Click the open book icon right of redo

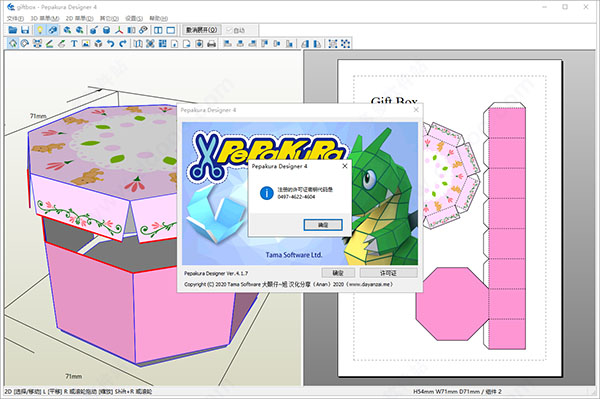click(x=138, y=44)
